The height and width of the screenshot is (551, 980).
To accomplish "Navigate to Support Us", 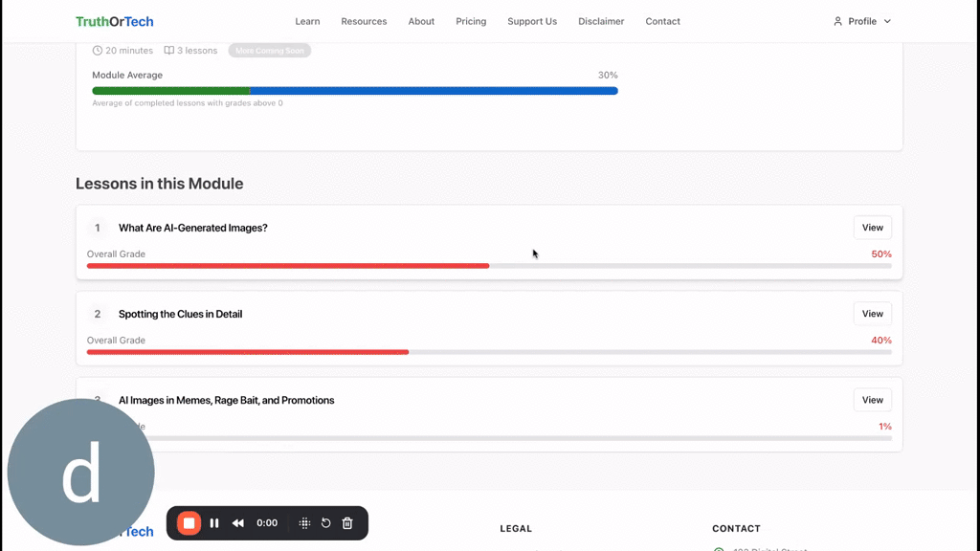I will pyautogui.click(x=532, y=21).
